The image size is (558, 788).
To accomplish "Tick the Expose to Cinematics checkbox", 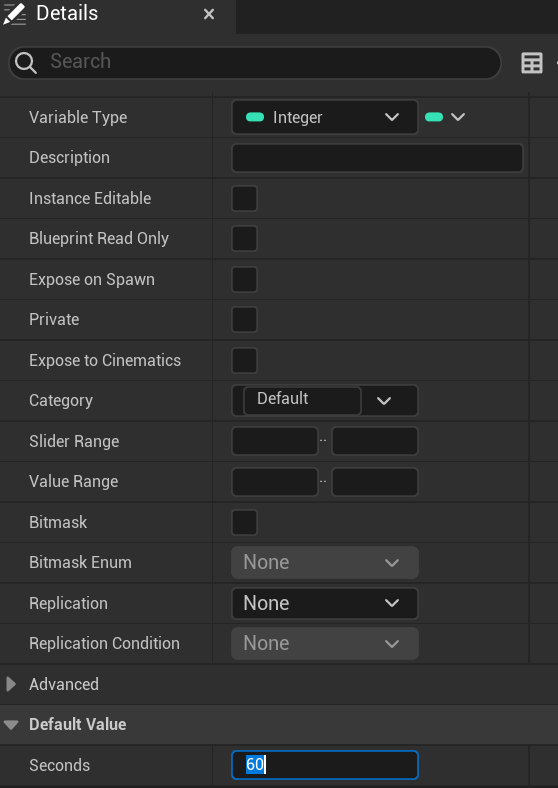I will pyautogui.click(x=244, y=360).
